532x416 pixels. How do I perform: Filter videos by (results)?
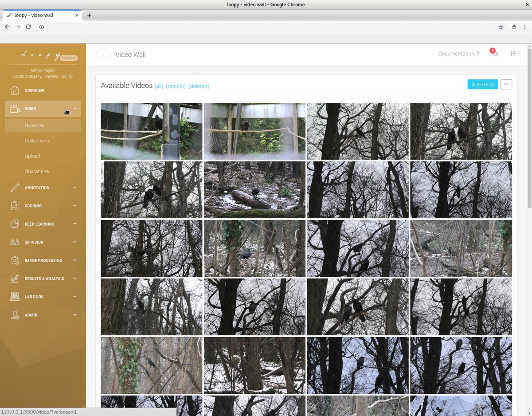(x=176, y=86)
